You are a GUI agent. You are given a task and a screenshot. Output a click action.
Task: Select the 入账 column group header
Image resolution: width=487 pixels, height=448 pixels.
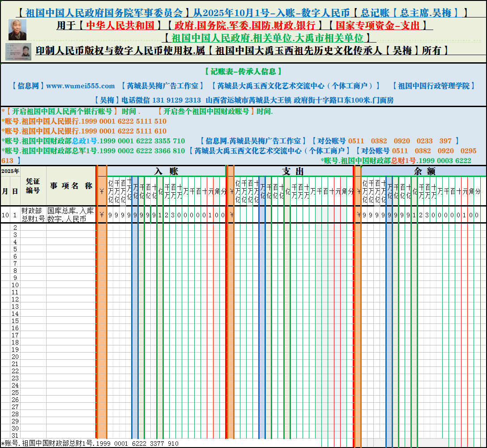[166, 171]
